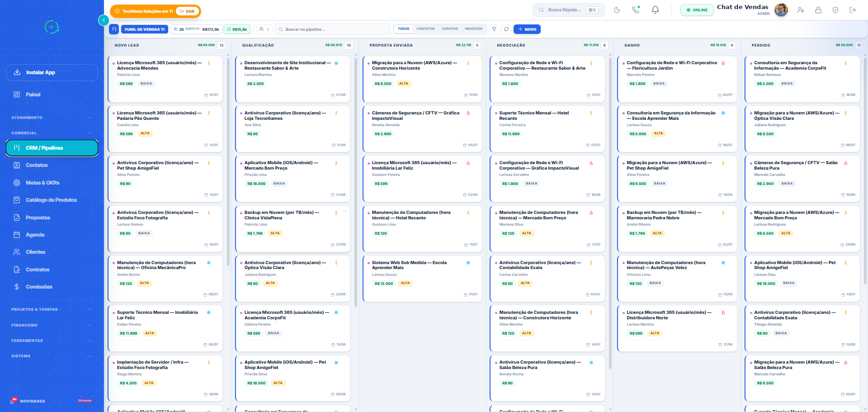The width and height of the screenshot is (868, 412).
Task: Select the CONTATOS tab
Action: point(425,29)
